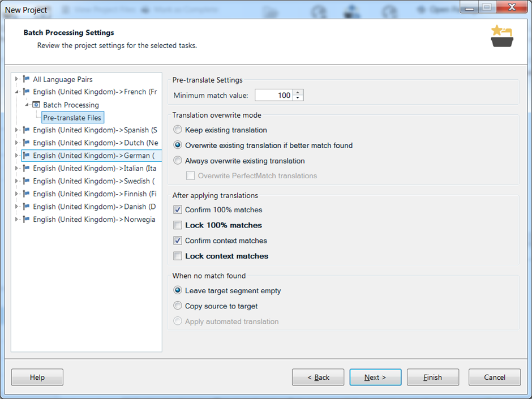Cancel the New Project wizard
Image resolution: width=532 pixels, height=399 pixels.
[x=494, y=377]
